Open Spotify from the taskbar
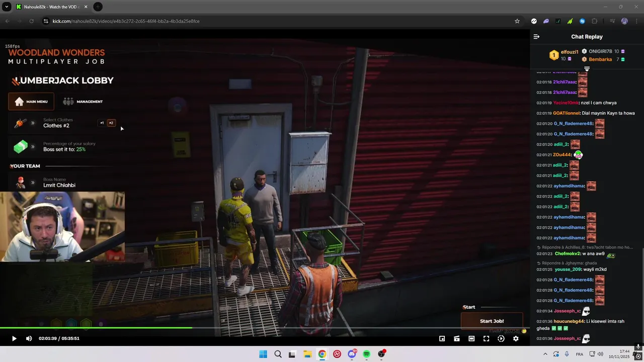 pos(367,354)
